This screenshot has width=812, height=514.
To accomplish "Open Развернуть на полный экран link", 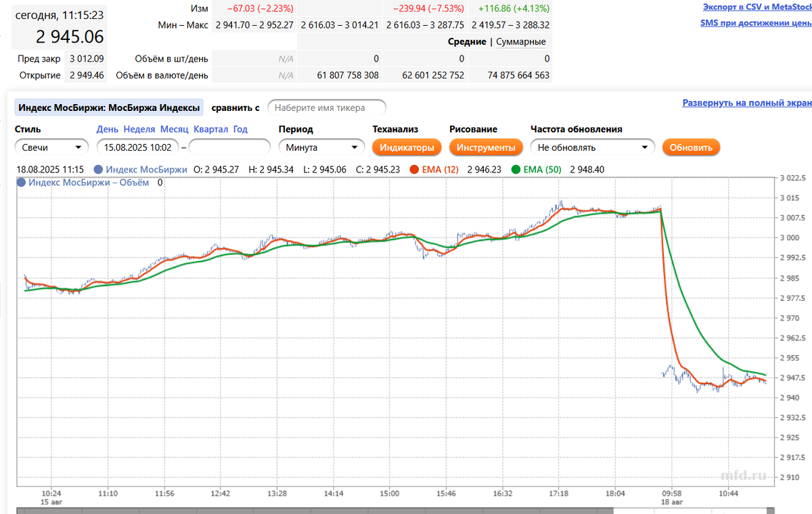I will click(x=747, y=103).
